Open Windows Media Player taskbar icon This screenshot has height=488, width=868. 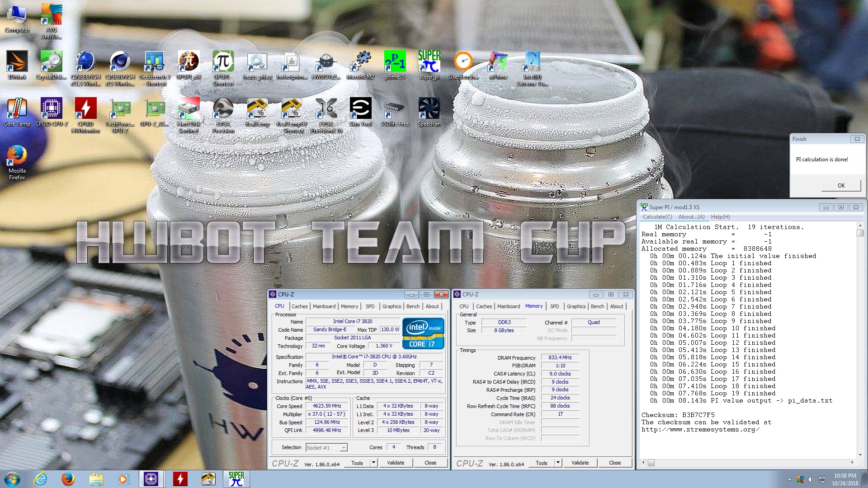[x=123, y=479]
